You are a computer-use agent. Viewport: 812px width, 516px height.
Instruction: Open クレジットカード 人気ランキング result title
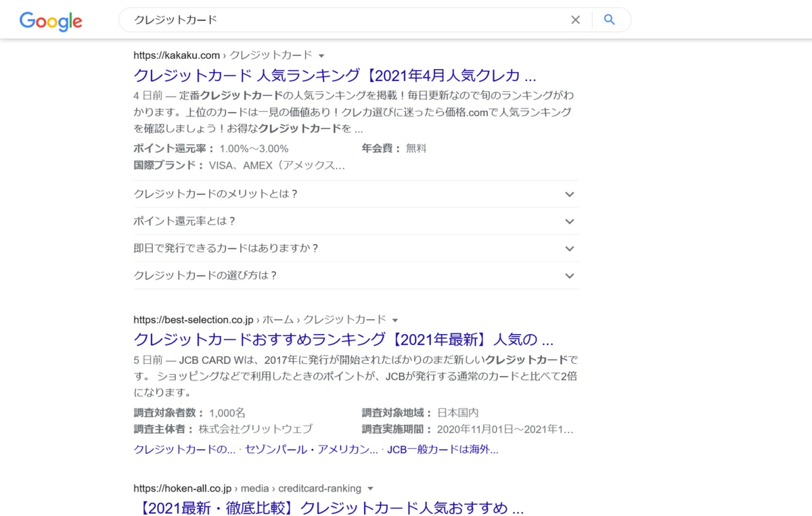click(335, 74)
